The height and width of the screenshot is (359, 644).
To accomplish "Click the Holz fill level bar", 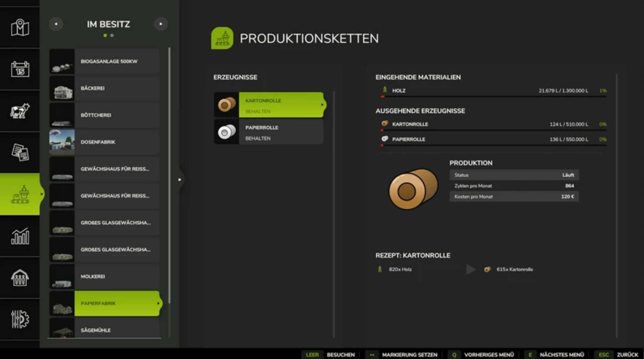I will (494, 96).
